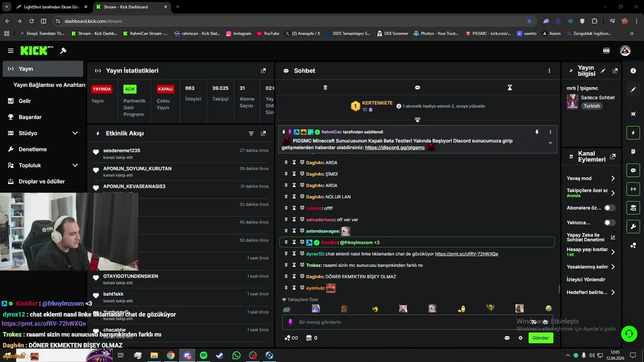Click the browser address bar
644x362 pixels.
click(292, 21)
